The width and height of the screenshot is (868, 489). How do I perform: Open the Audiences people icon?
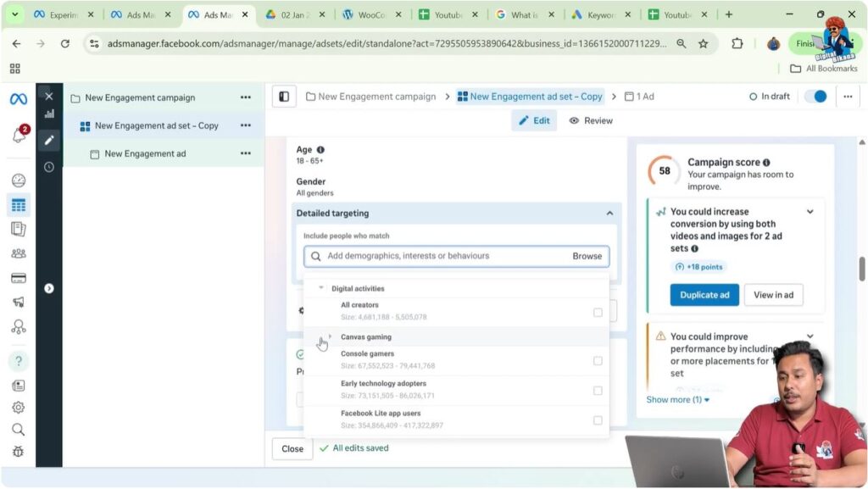click(x=17, y=251)
